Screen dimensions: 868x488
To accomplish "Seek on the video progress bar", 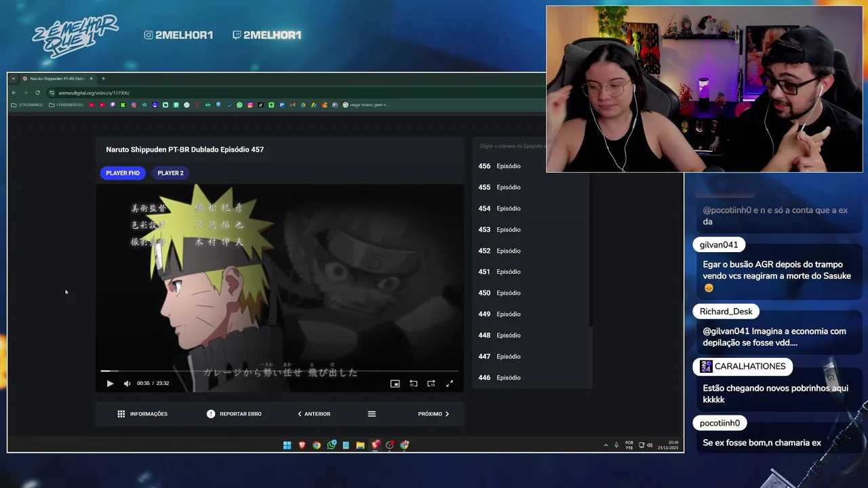I will (x=279, y=371).
